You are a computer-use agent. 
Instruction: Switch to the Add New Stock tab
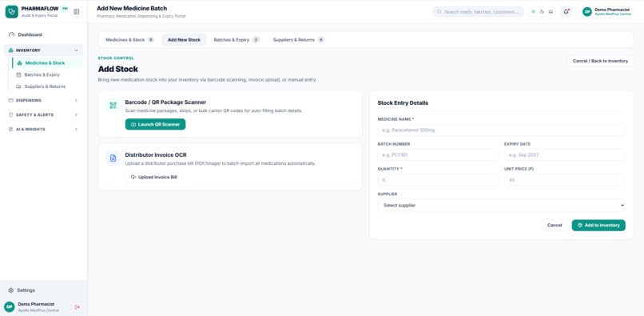pyautogui.click(x=184, y=40)
